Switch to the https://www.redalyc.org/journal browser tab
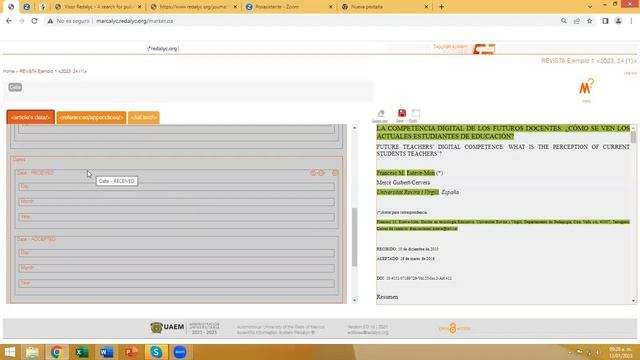The image size is (640, 360). pos(193,7)
